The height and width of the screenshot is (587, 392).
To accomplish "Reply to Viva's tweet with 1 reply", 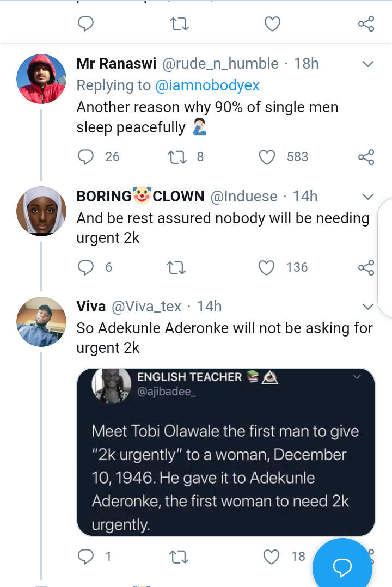I will point(85,557).
